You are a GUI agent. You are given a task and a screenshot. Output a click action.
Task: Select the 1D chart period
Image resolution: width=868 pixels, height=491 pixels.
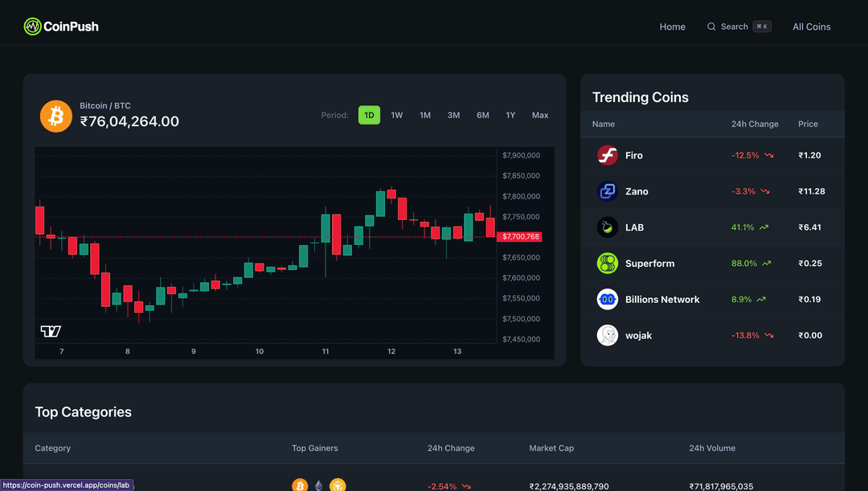pyautogui.click(x=369, y=115)
